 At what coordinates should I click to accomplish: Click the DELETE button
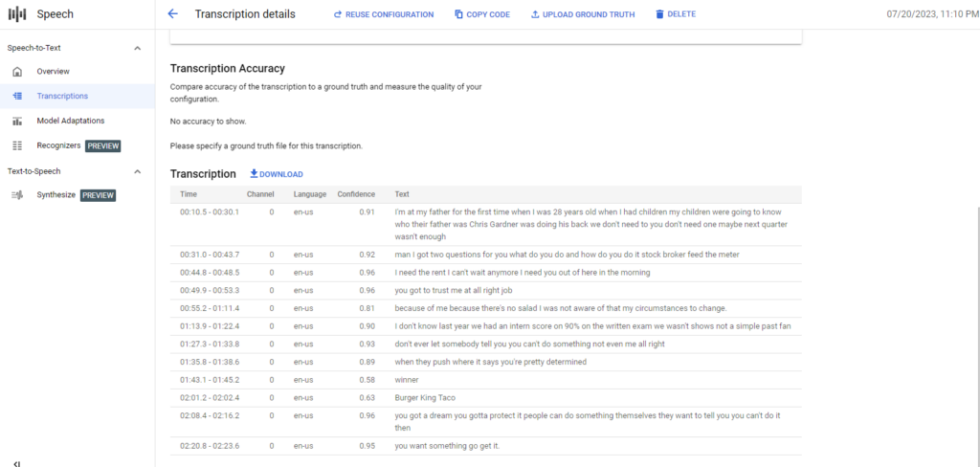coord(675,14)
